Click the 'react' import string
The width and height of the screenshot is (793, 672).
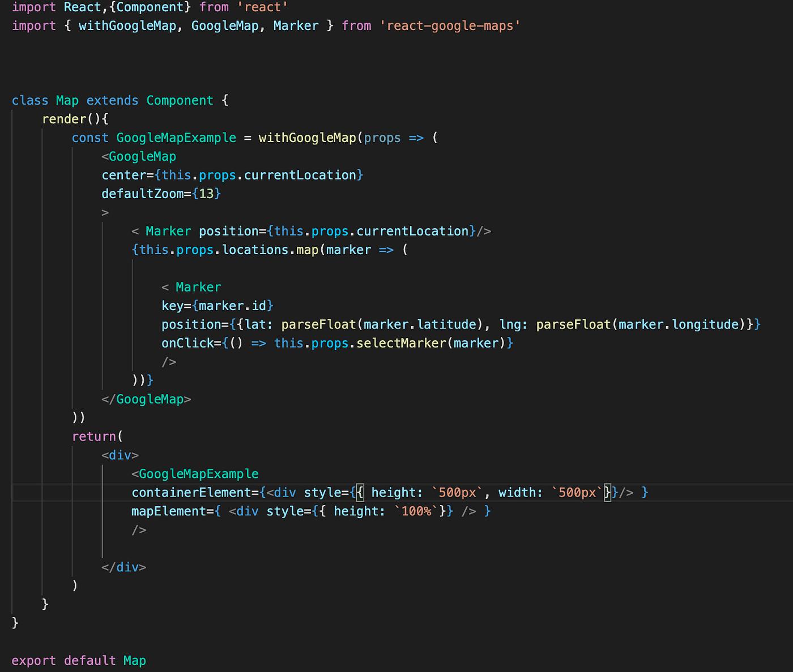(263, 7)
